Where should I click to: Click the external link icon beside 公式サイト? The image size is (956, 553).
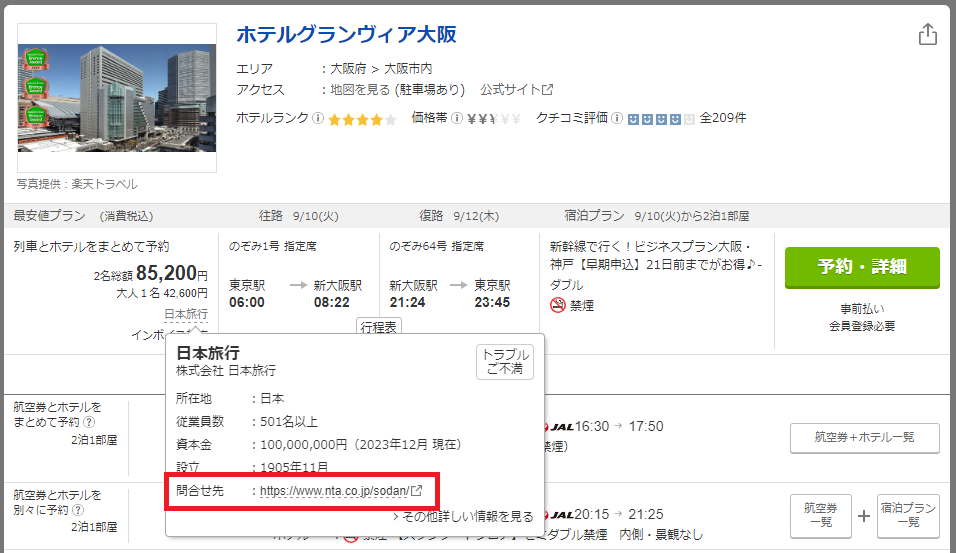[548, 90]
